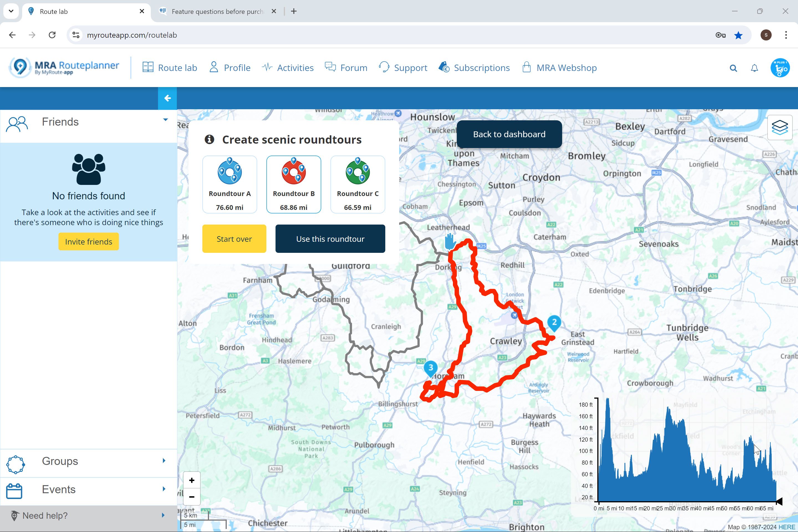The height and width of the screenshot is (532, 798).
Task: Open the Route lab menu
Action: (x=170, y=68)
